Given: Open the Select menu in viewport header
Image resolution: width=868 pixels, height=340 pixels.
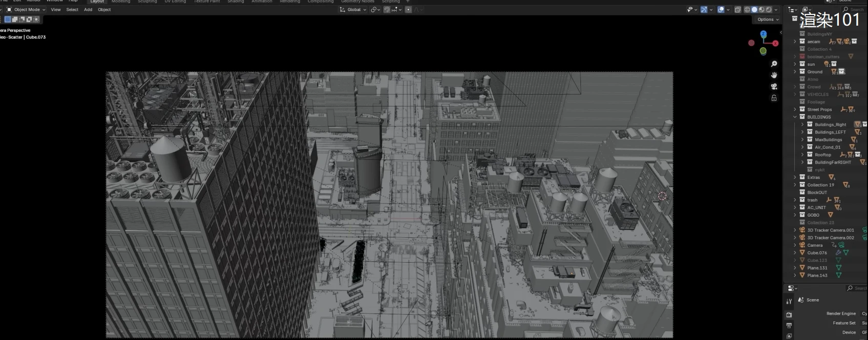Looking at the screenshot, I should click(x=72, y=9).
